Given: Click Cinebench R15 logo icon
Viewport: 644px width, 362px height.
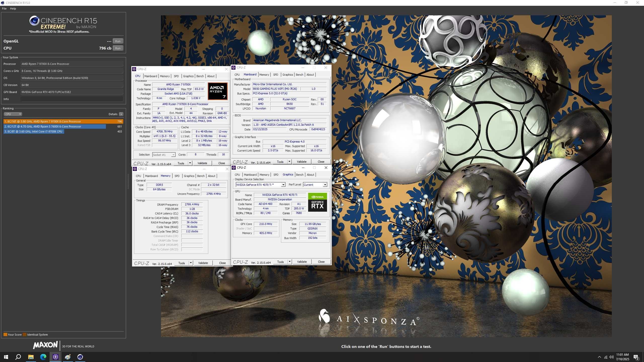Looking at the screenshot, I should (34, 21).
